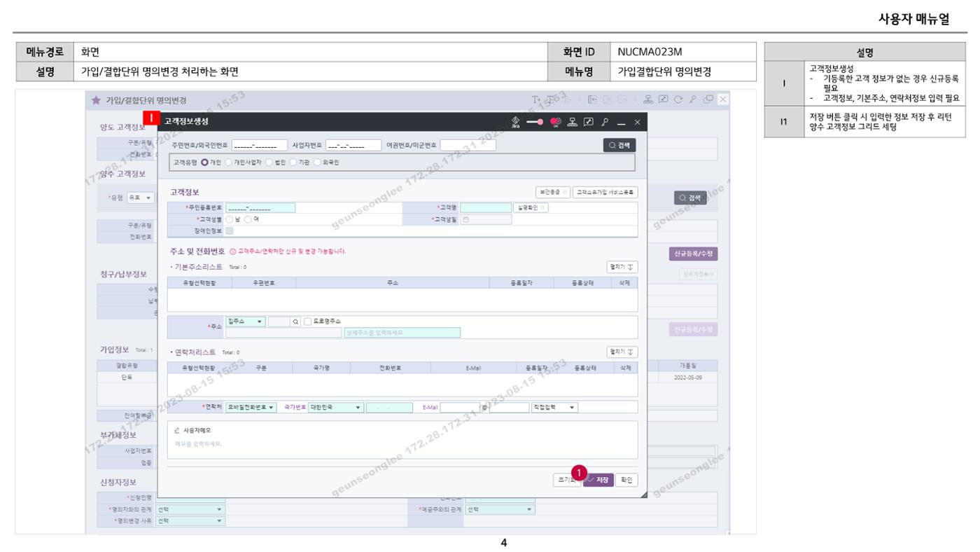Click the 유료 유형 dropdown in background window
This screenshot has width=980, height=552.
click(x=142, y=198)
